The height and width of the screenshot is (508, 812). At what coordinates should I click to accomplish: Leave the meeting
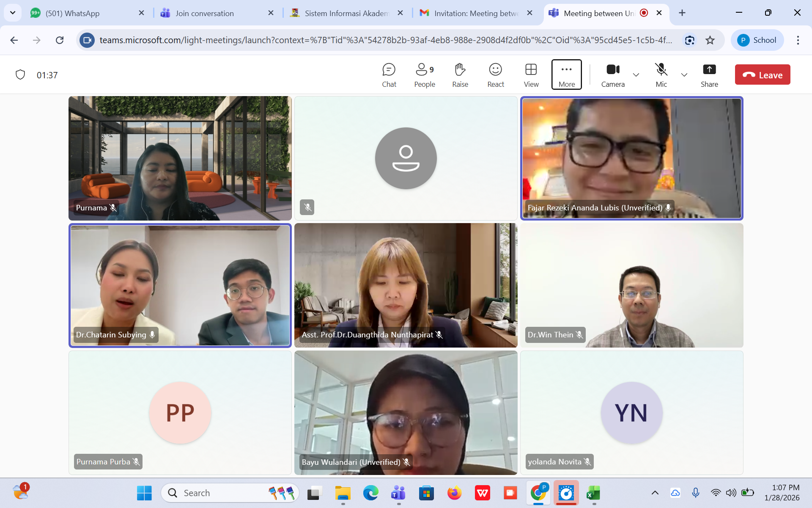762,75
